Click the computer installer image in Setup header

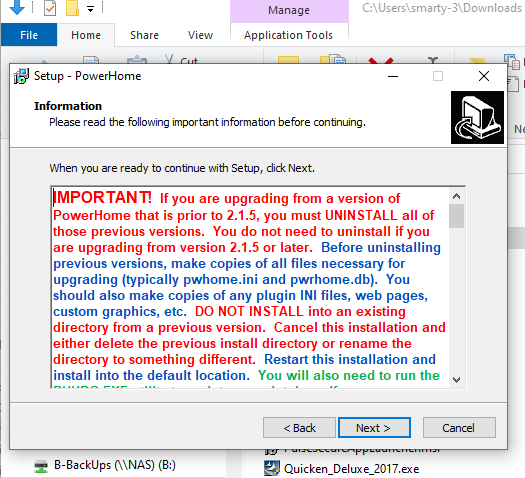(x=477, y=117)
